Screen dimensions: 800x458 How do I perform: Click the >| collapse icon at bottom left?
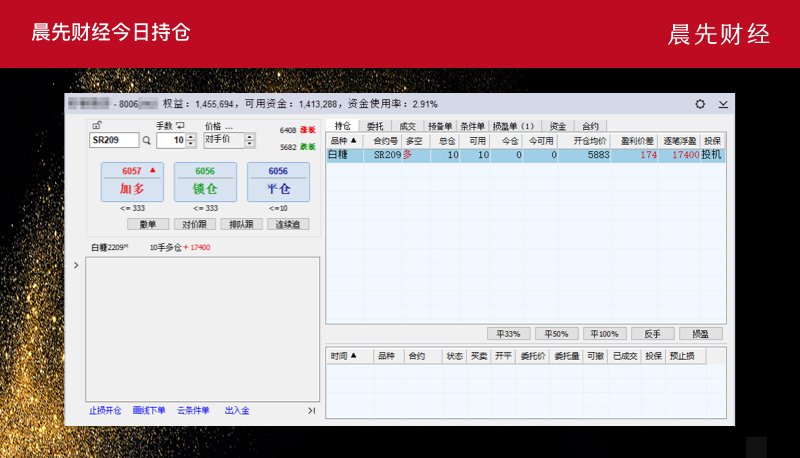pos(311,410)
